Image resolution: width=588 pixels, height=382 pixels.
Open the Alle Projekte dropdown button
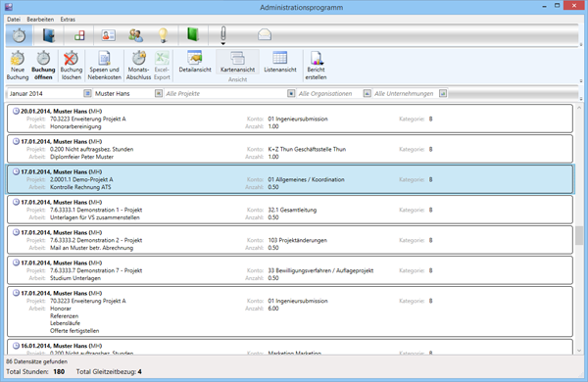click(x=291, y=93)
